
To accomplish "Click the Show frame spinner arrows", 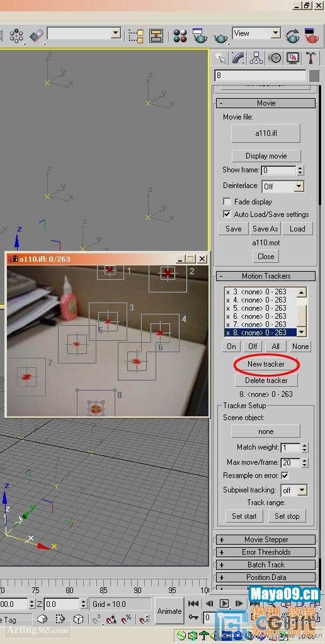I will [300, 170].
